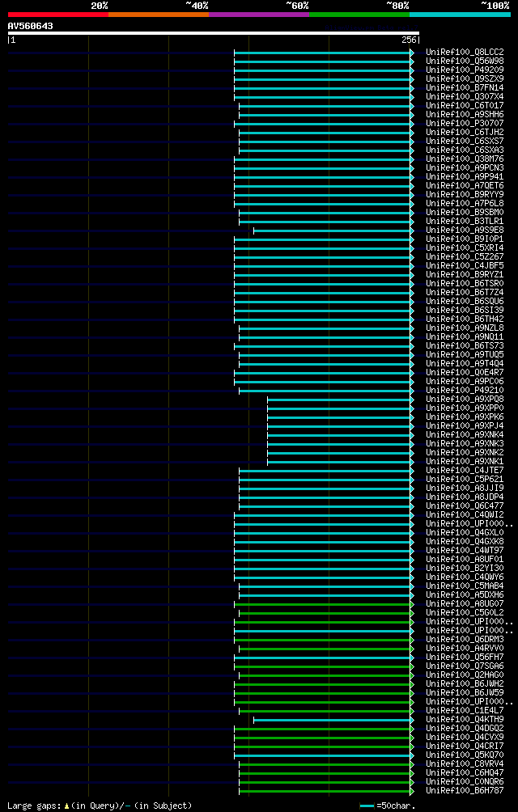Select the UniRef100_A9PCN3 label
The width and height of the screenshot is (518, 812).
pyautogui.click(x=465, y=167)
